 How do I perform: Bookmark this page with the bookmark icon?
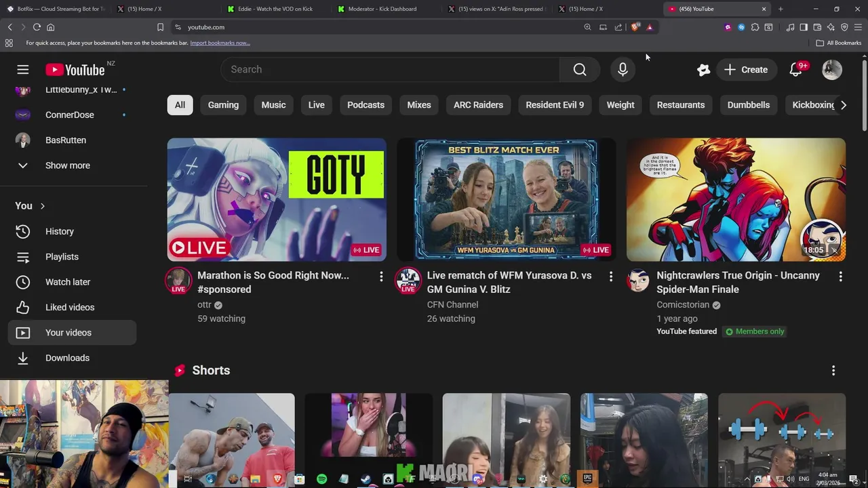pyautogui.click(x=160, y=27)
